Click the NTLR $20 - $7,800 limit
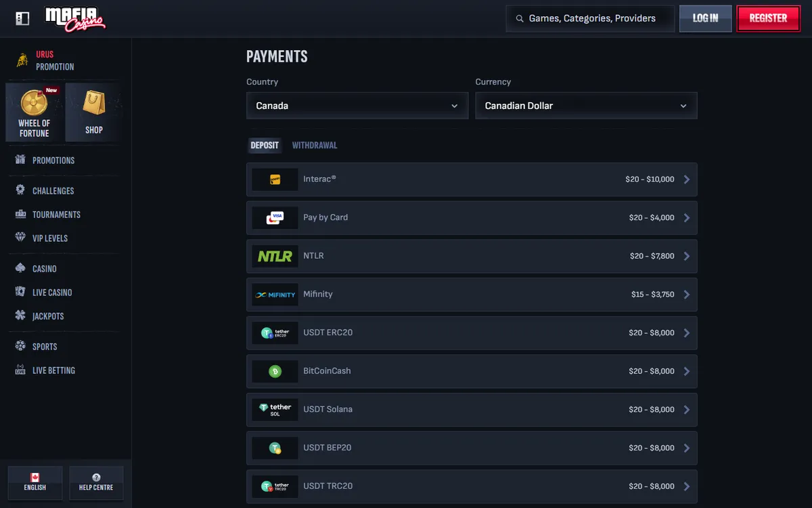The image size is (812, 508). (652, 256)
